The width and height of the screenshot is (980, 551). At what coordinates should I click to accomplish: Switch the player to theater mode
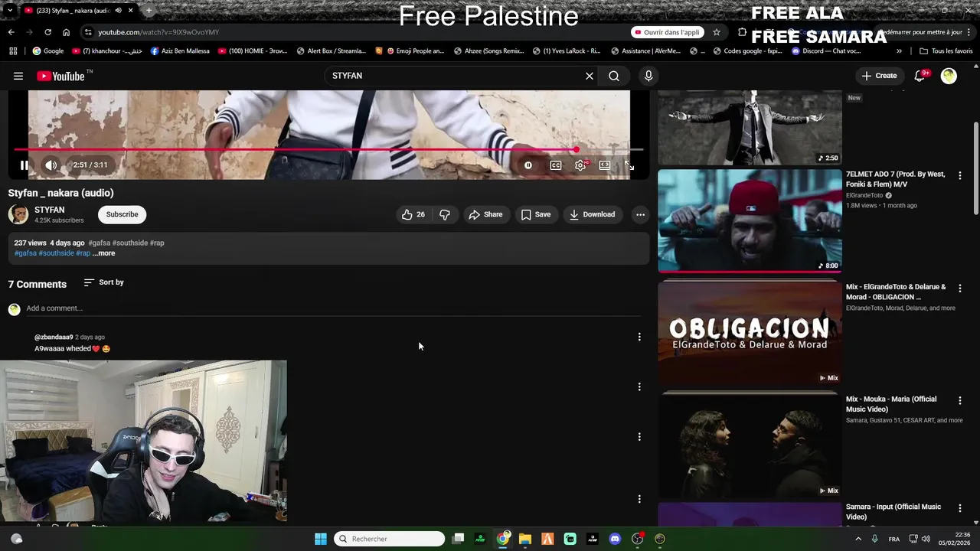pyautogui.click(x=605, y=165)
